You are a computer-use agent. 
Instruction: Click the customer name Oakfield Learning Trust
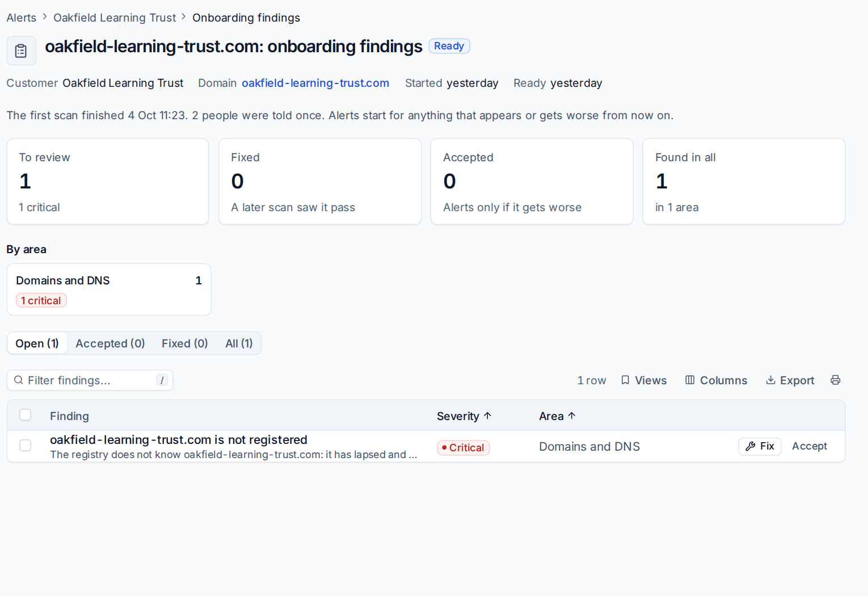[123, 83]
